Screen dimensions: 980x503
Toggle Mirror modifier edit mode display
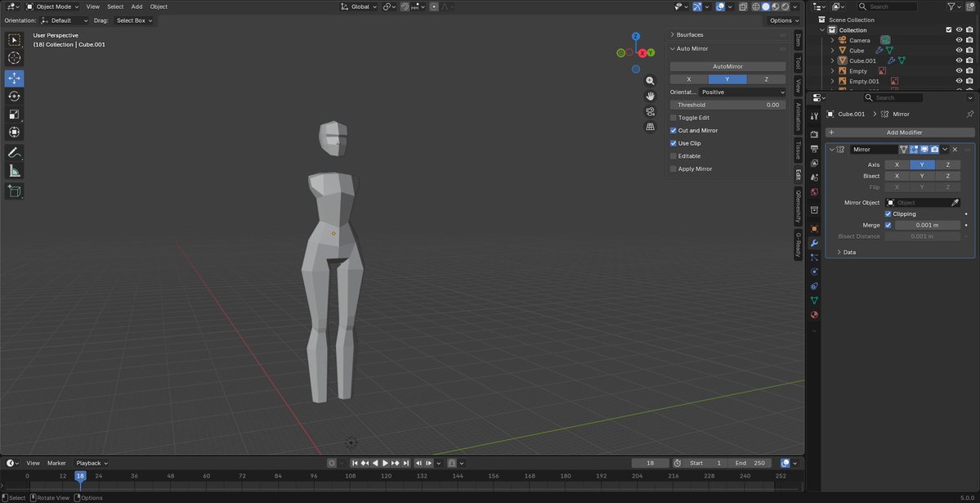(x=914, y=150)
